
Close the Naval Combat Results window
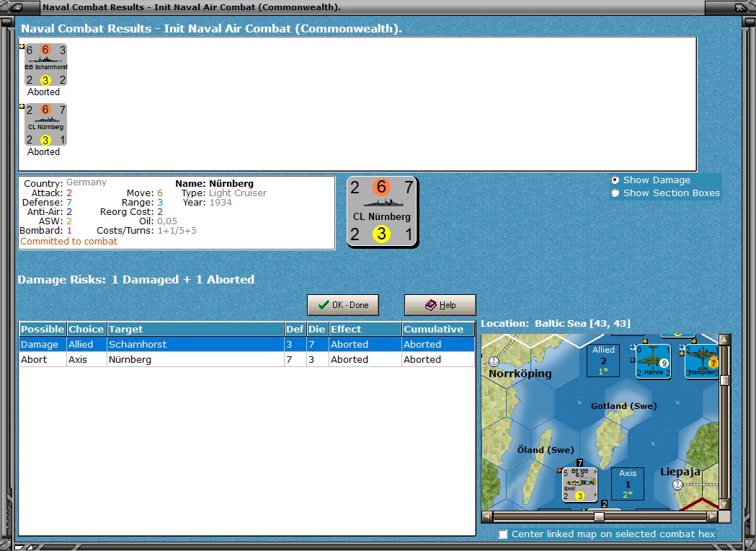click(x=739, y=7)
